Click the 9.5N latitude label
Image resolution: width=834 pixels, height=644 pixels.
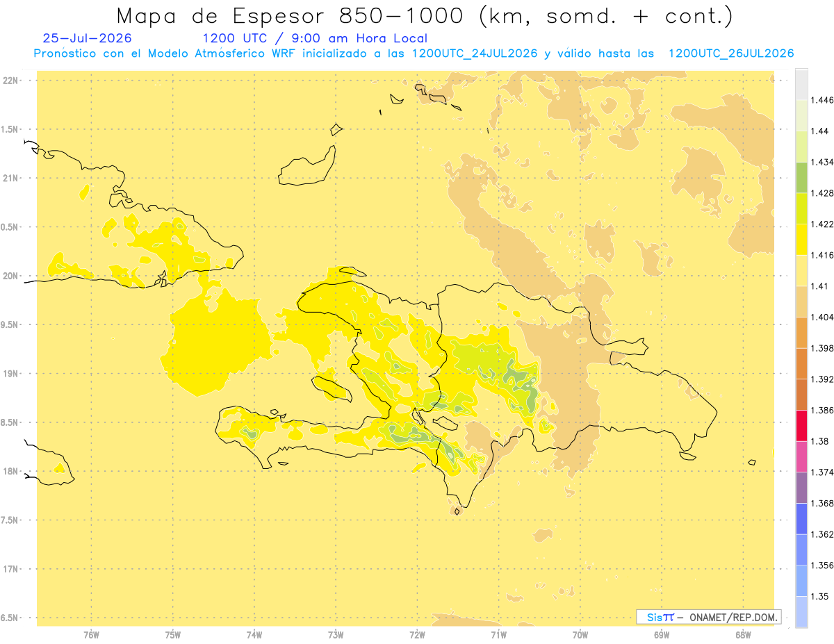[10, 324]
